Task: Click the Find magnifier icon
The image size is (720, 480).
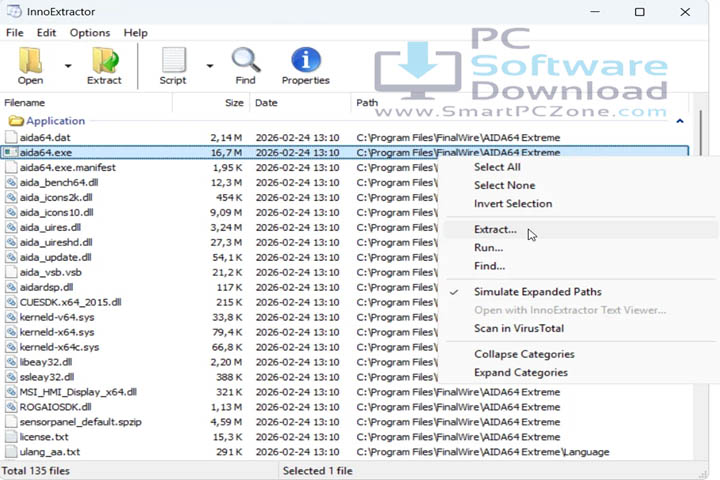Action: (x=246, y=61)
